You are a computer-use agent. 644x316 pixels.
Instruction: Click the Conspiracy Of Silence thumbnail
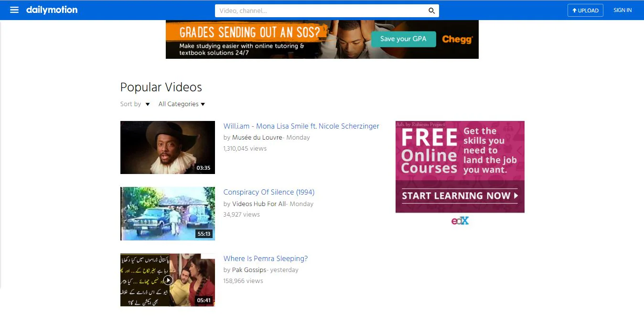click(168, 214)
